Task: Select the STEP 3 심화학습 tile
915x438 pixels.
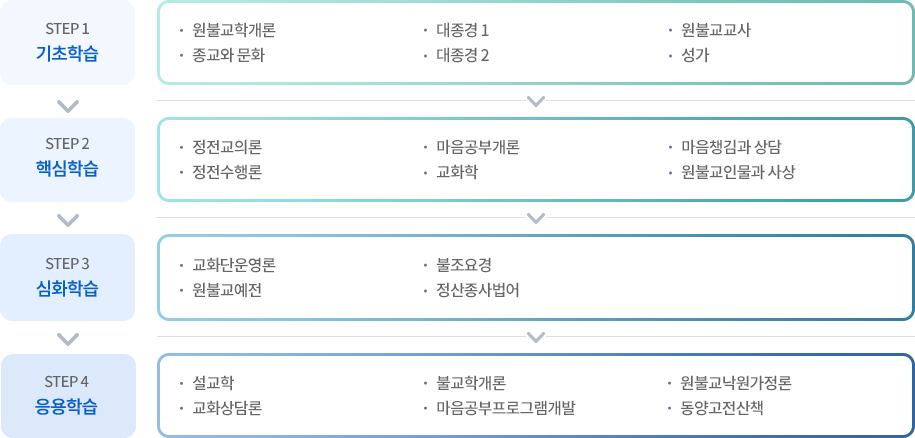Action: click(68, 278)
